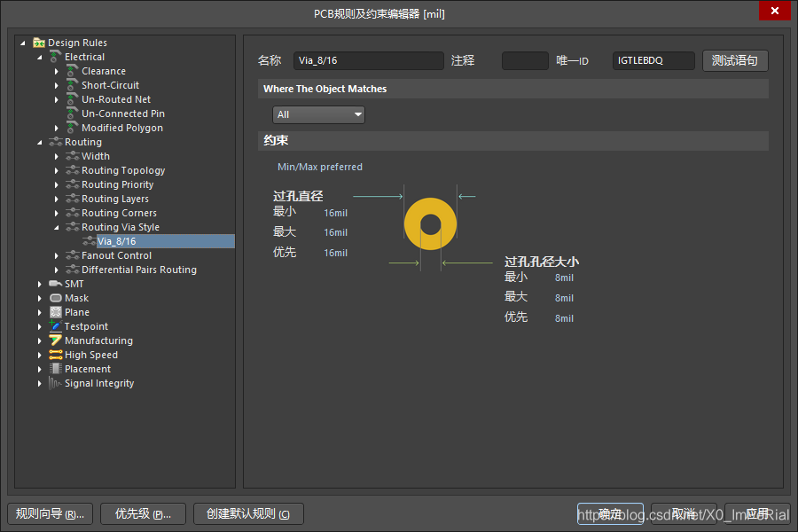
Task: Click the 优先级 priorities button
Action: coord(143,513)
